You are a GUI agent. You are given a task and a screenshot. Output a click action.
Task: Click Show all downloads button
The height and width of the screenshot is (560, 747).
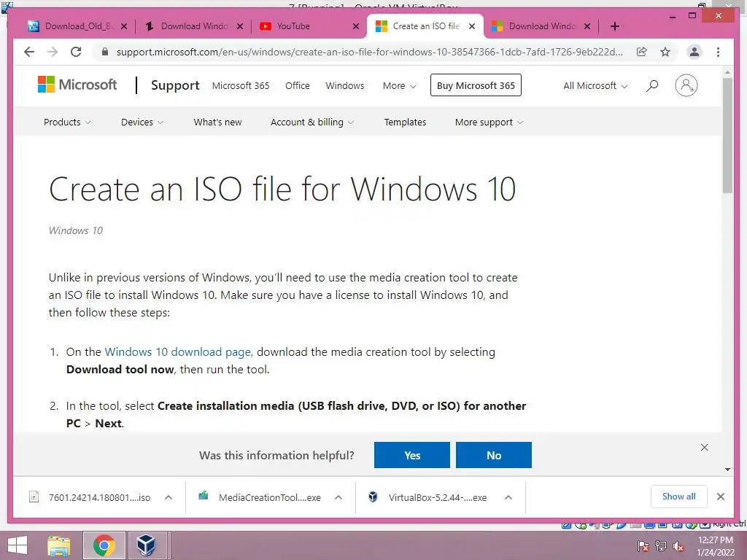coord(678,497)
